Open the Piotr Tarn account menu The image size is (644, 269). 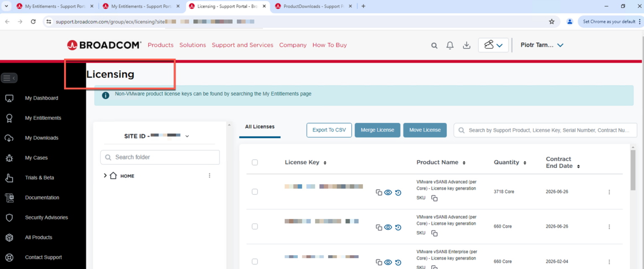(x=542, y=45)
